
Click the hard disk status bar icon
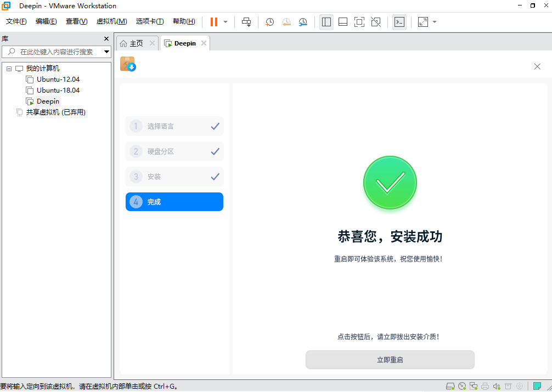click(450, 387)
